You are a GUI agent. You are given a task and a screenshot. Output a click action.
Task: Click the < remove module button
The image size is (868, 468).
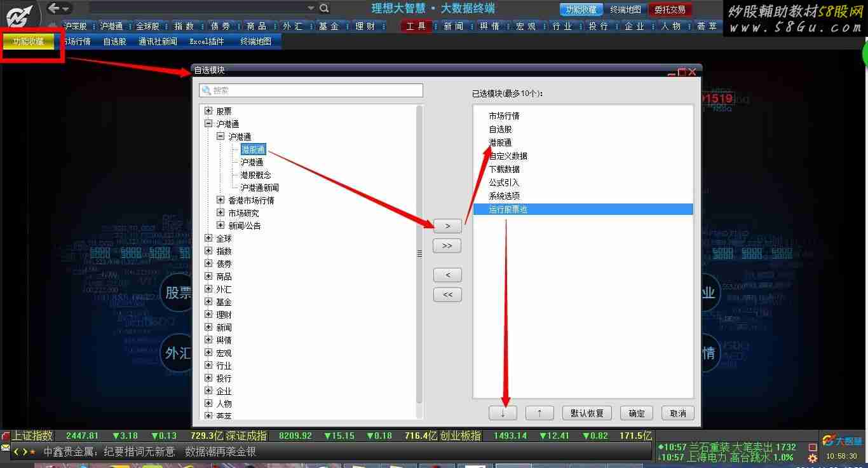(447, 275)
